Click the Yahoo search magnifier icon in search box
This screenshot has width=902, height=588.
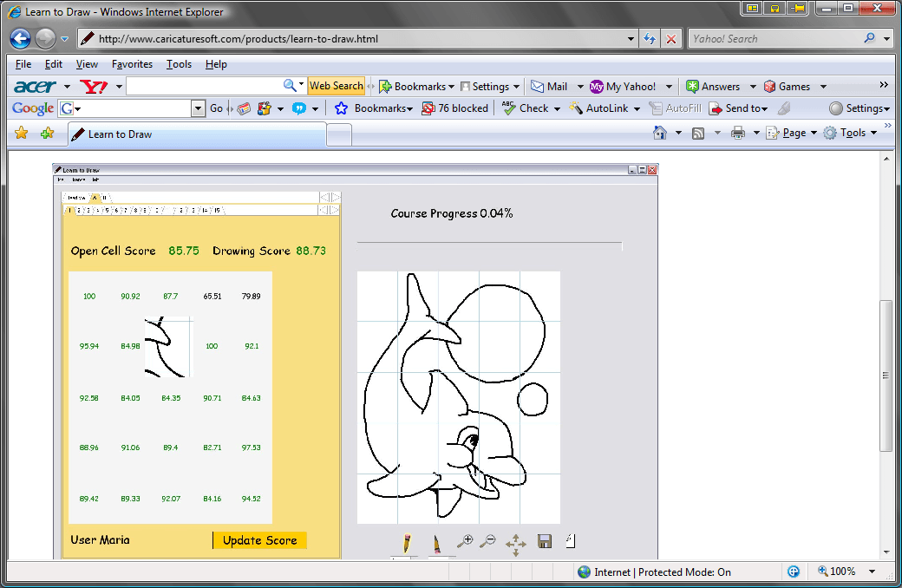click(869, 38)
